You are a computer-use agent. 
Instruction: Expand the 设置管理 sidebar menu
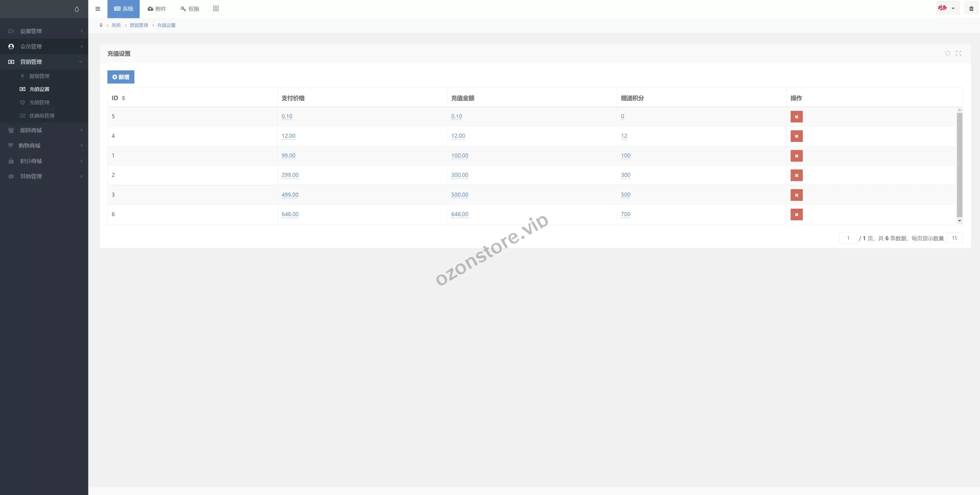[x=31, y=31]
